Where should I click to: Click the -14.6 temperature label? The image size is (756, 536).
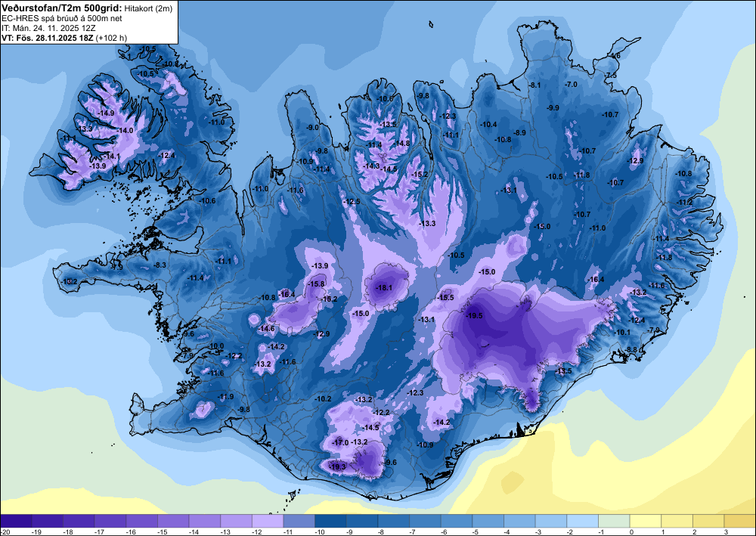point(267,329)
